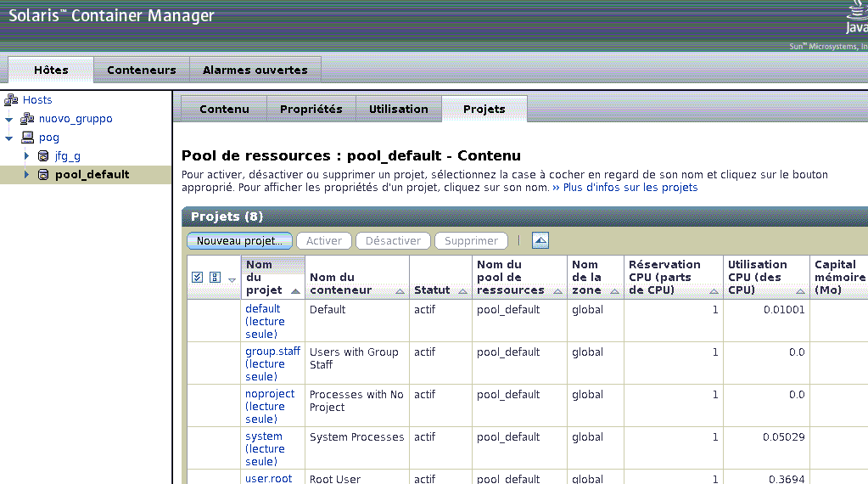Sort by Nom du conteneur column arrow

(400, 290)
